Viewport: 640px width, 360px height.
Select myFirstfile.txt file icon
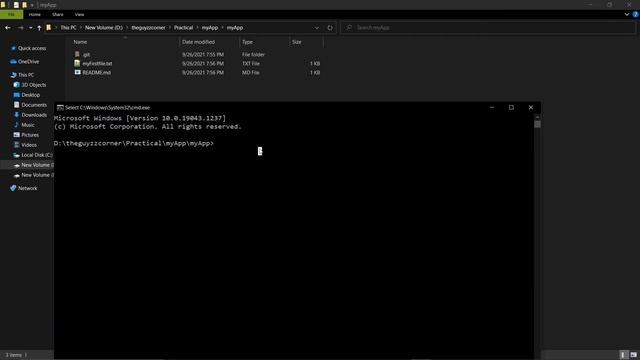click(77, 63)
